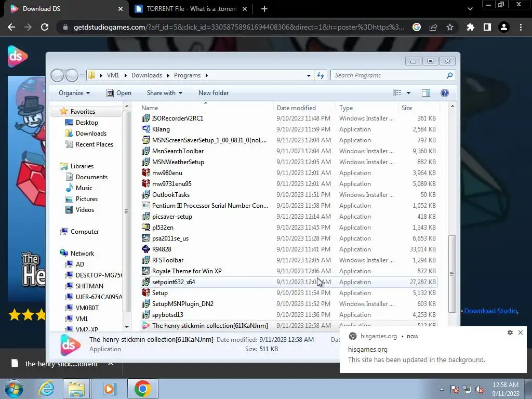The width and height of the screenshot is (532, 399).
Task: Open Chrome three-dot menu
Action: 521,27
